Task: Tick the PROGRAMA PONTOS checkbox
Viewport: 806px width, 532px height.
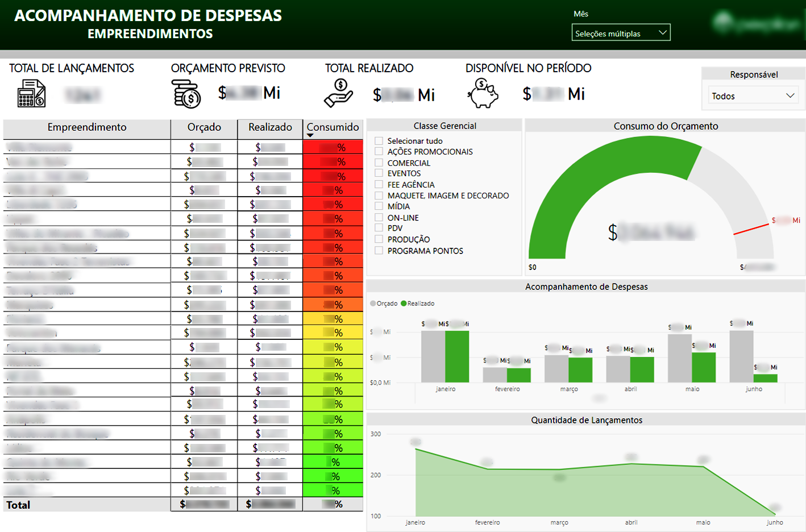Action: tap(379, 251)
